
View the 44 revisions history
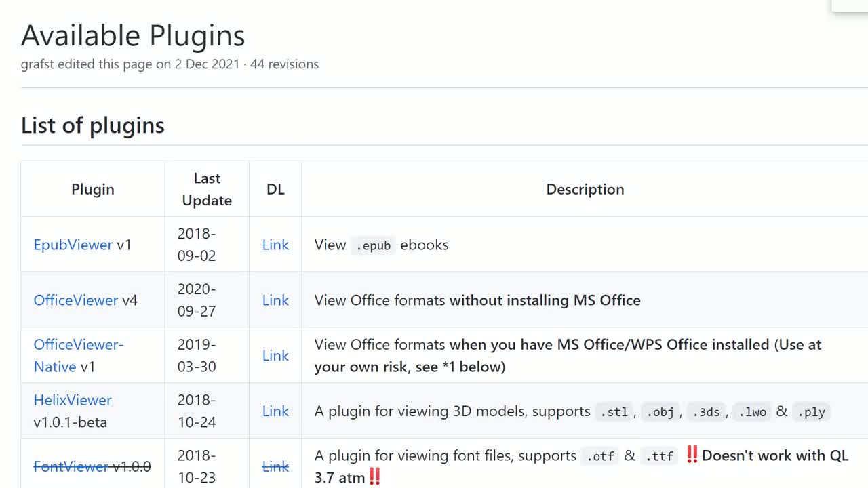(284, 64)
